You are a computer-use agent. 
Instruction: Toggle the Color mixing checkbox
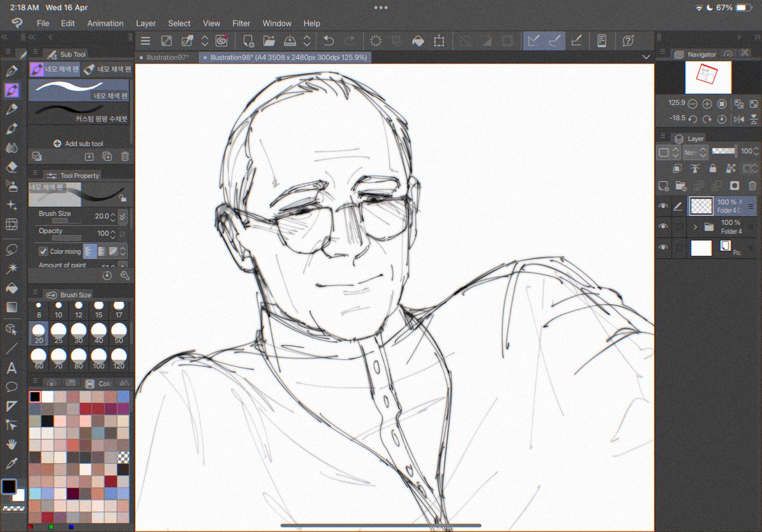click(x=43, y=251)
